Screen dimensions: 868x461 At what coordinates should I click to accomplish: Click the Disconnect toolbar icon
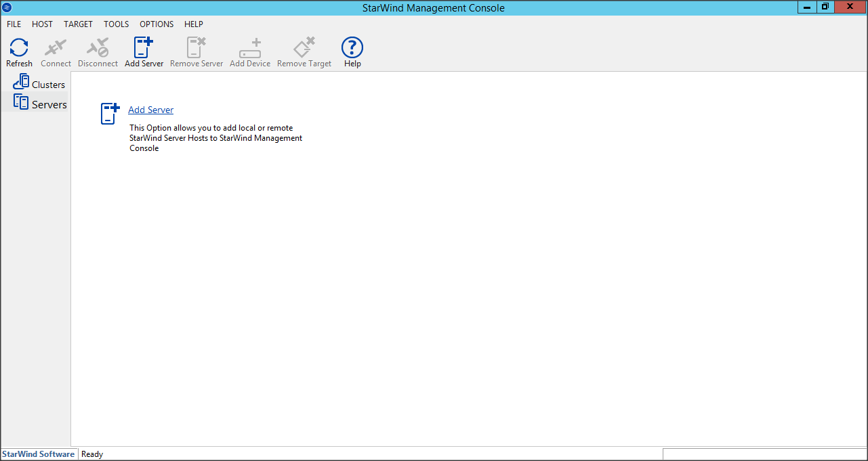[x=98, y=49]
